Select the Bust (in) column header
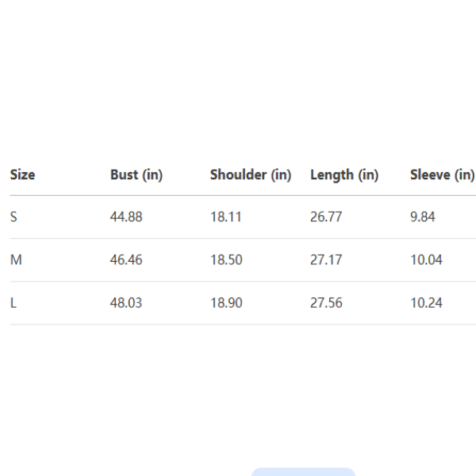Image resolution: width=476 pixels, height=476 pixels. pos(136,175)
